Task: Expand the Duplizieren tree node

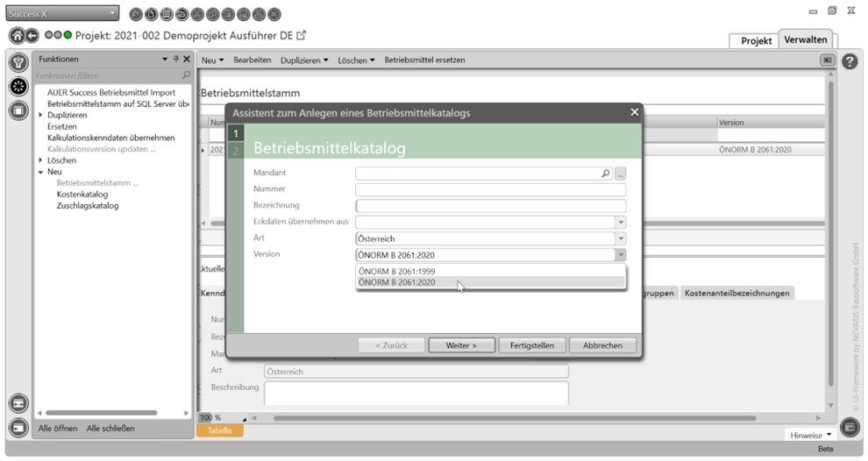Action: (40, 115)
